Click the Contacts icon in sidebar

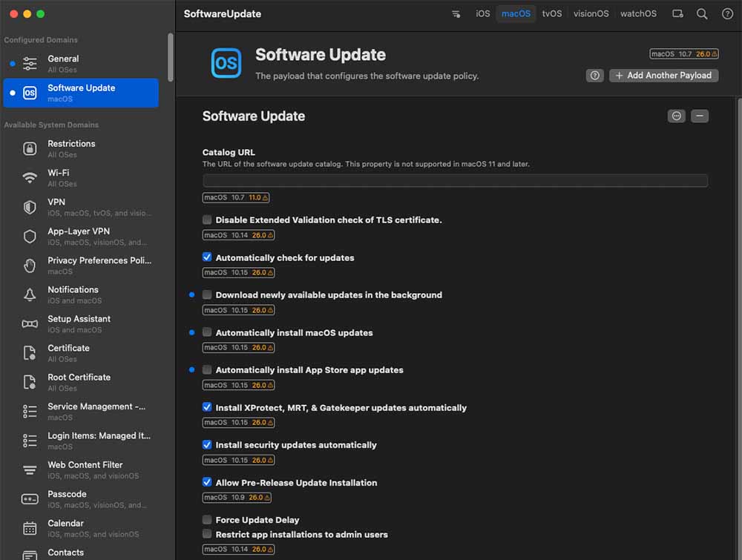pyautogui.click(x=30, y=556)
